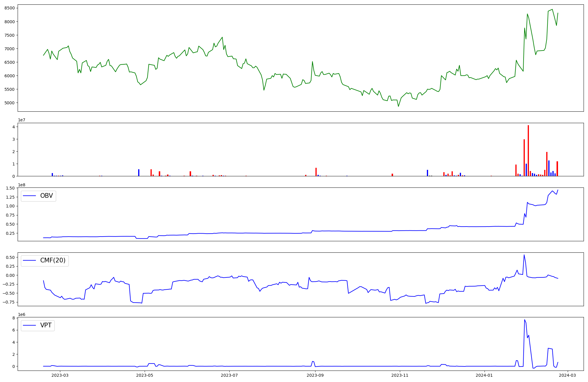
Task: Click the 8500 price axis label
Action: [10, 8]
